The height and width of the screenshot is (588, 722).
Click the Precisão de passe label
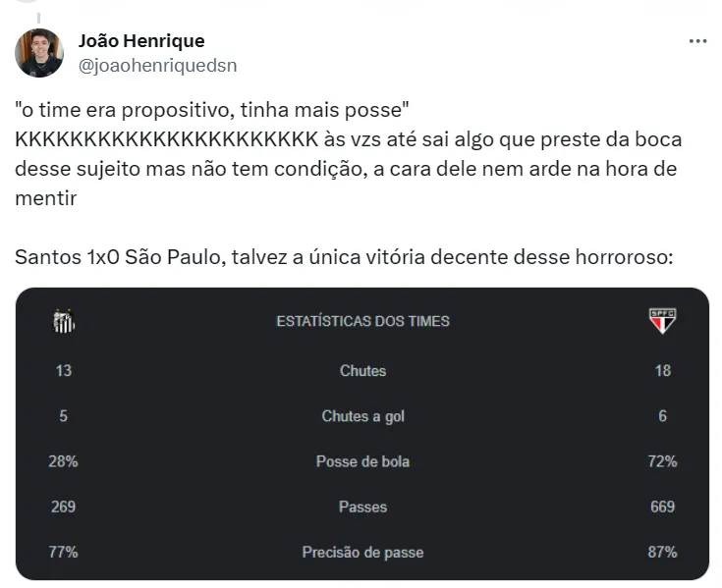coord(362,552)
